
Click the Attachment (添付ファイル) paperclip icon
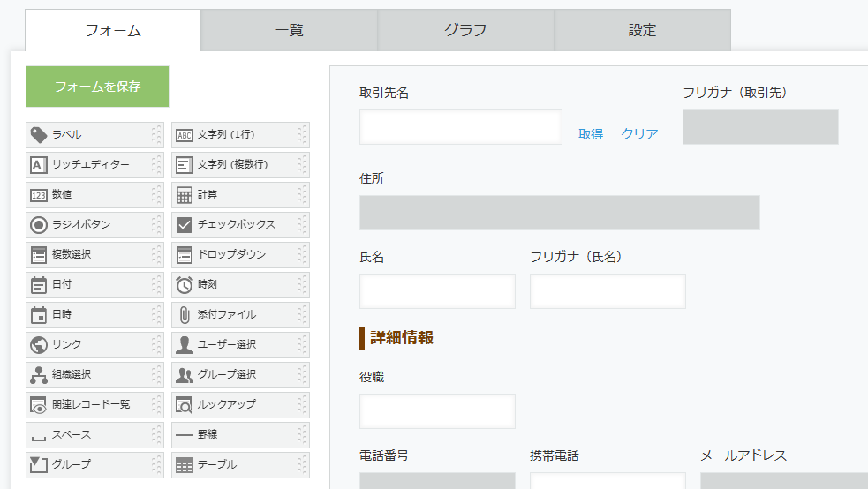coord(185,315)
